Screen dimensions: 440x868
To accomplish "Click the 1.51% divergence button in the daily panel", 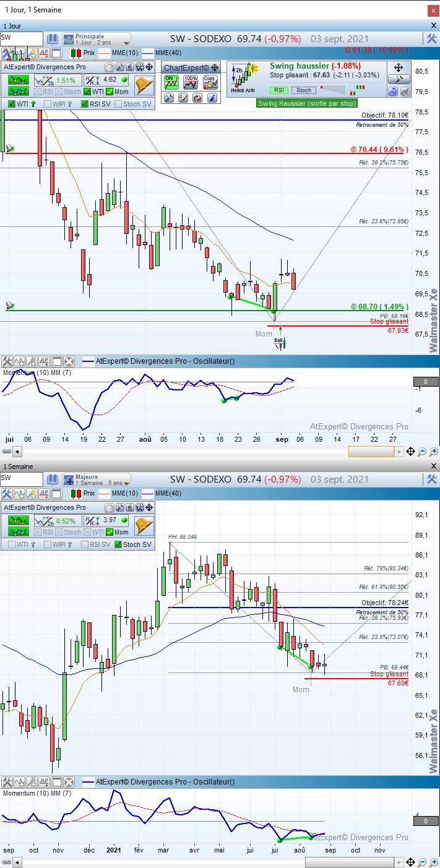I will (57, 80).
